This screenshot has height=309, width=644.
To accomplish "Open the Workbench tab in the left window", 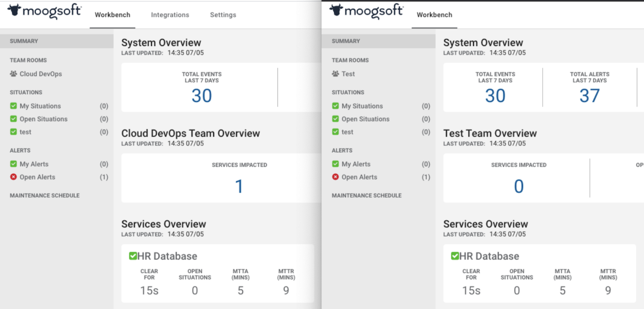I will coord(112,15).
